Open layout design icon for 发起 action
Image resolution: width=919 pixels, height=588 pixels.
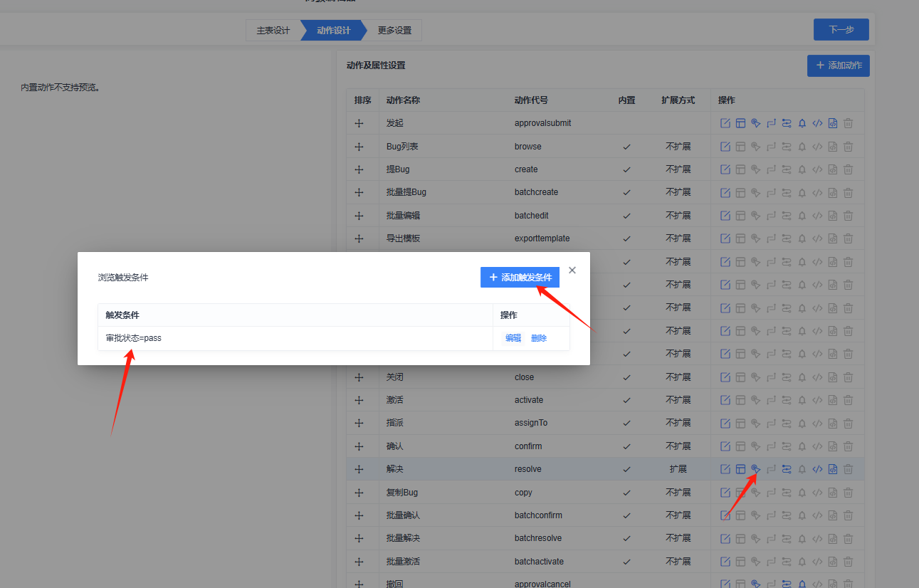click(740, 123)
